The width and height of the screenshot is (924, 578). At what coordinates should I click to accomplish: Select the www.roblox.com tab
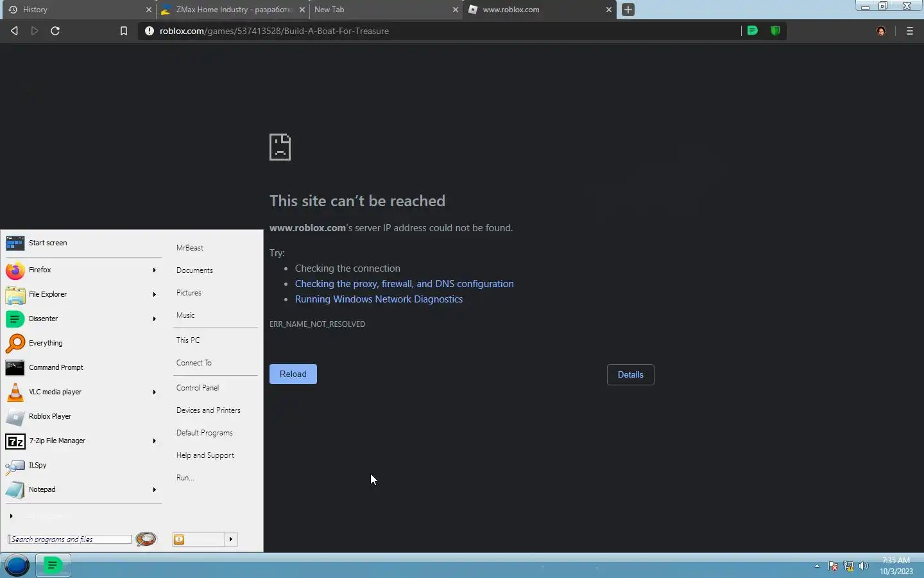[539, 10]
